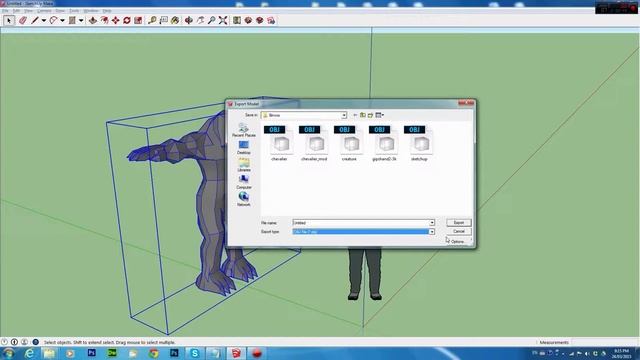Screen dimensions: 640x360
Task: Select the arrow Select tool
Action: point(9,20)
